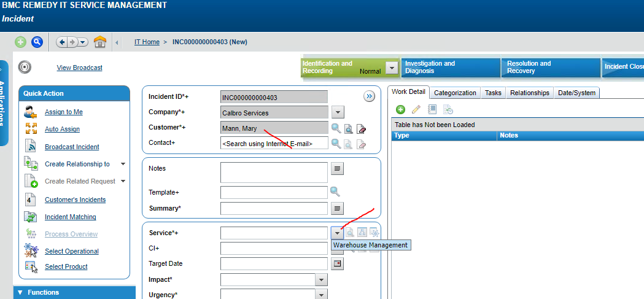Expand the Create Related Request dropdown arrow

pos(123,181)
